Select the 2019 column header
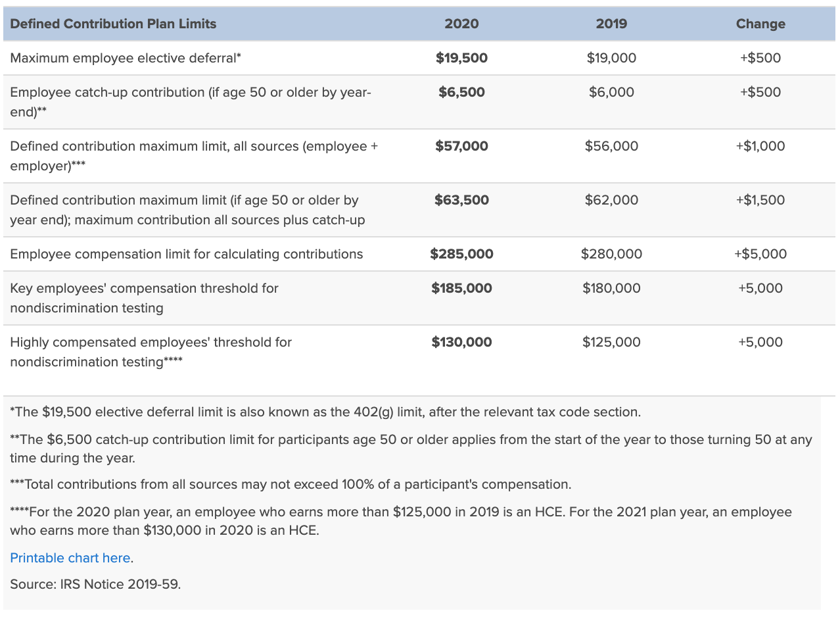The image size is (840, 617). (x=611, y=24)
